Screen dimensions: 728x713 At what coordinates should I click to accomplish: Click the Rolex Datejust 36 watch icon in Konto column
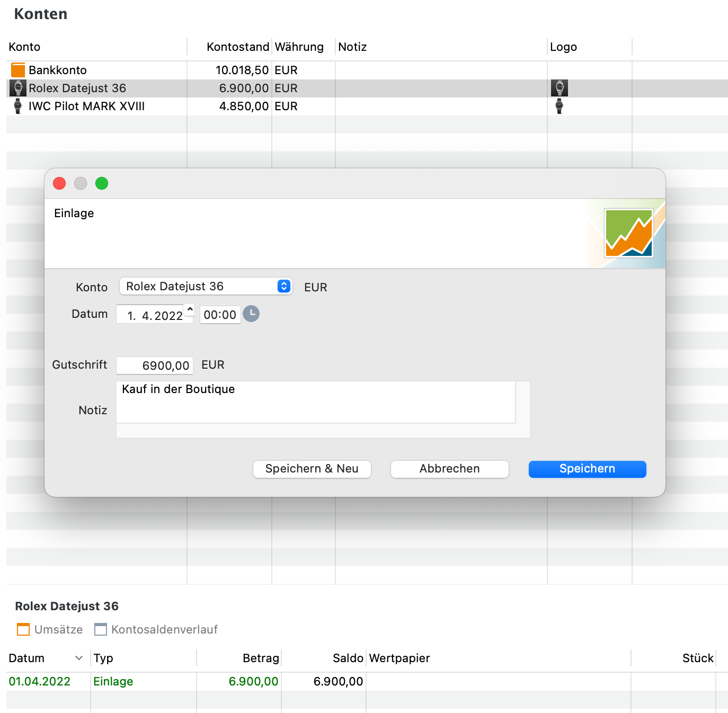coord(18,88)
